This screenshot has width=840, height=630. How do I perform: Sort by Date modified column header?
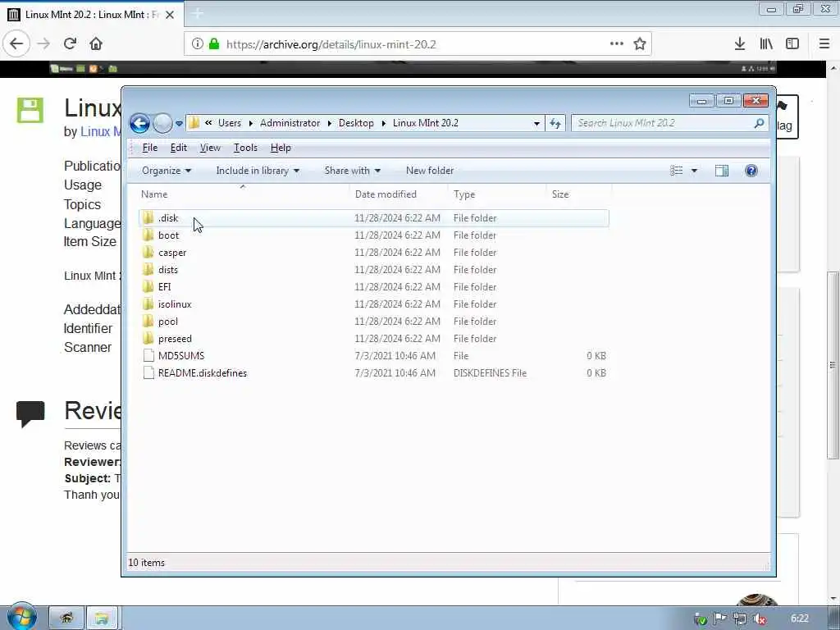click(x=386, y=194)
